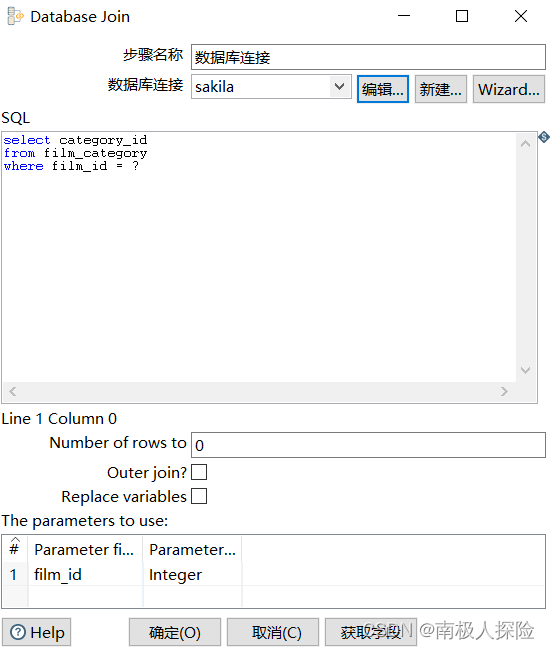Screen dimensions: 550x650
Task: Click the 'select' keyword in the SQL
Action: [x=27, y=140]
